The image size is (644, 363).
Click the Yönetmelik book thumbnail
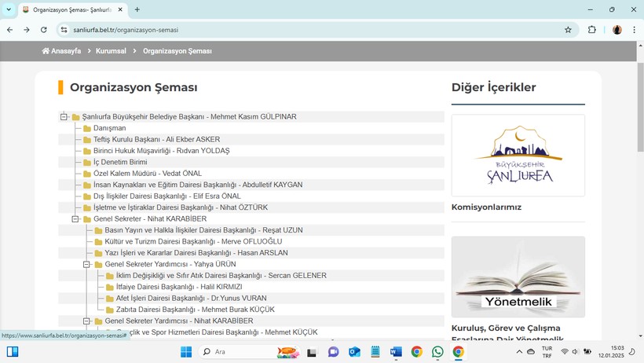pyautogui.click(x=518, y=277)
